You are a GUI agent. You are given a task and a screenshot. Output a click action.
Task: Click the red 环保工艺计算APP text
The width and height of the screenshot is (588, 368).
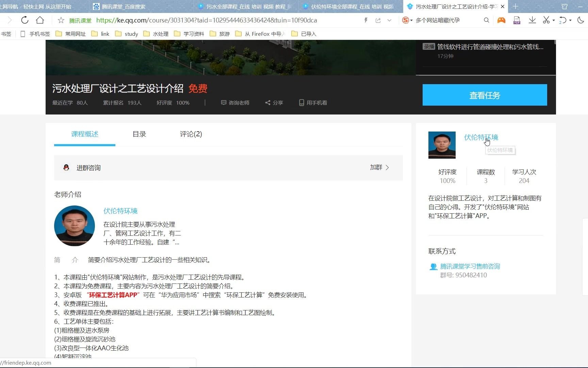pos(113,295)
